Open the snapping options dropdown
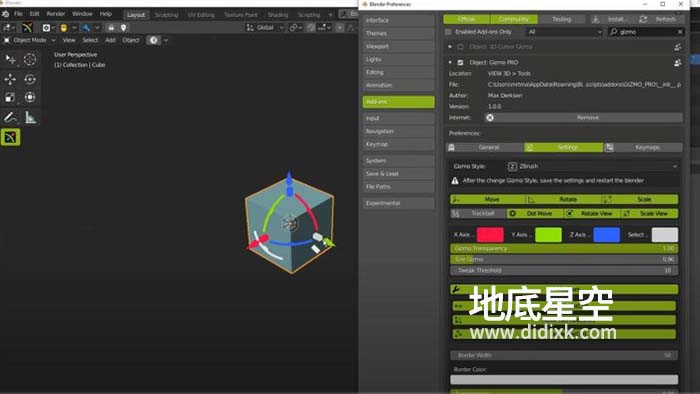The image size is (700, 394). [x=324, y=28]
